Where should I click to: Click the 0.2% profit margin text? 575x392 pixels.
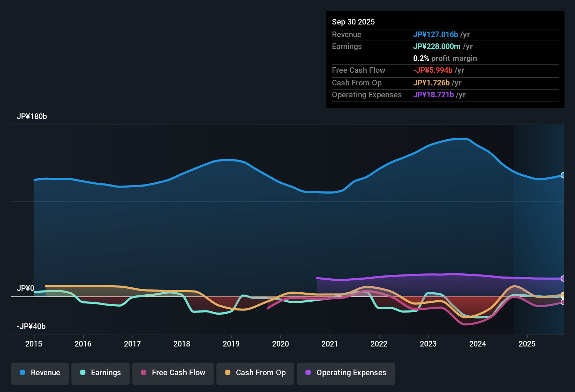click(x=445, y=58)
